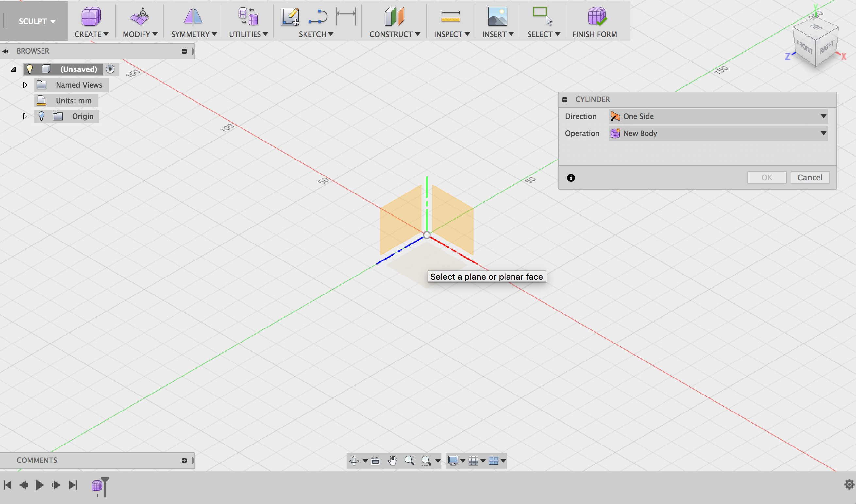Screen dimensions: 856x504
Task: Toggle visibility bulb of Origin folder
Action: coord(42,116)
